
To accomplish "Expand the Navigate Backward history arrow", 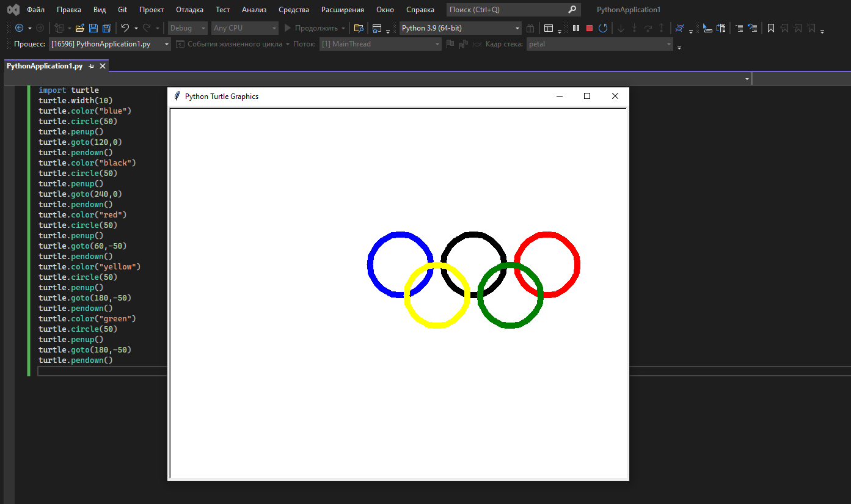I will [x=29, y=28].
